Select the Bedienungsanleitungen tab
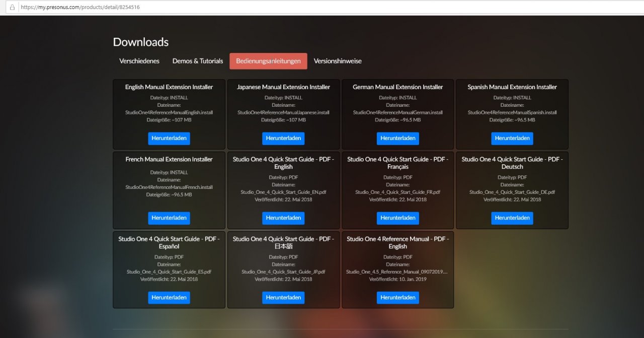This screenshot has width=644, height=338. click(x=268, y=61)
